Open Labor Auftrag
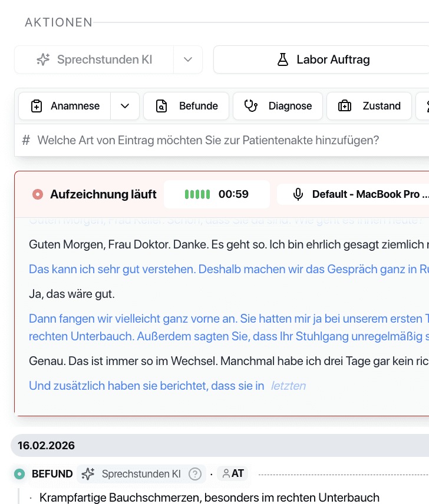429x504 pixels. [322, 59]
